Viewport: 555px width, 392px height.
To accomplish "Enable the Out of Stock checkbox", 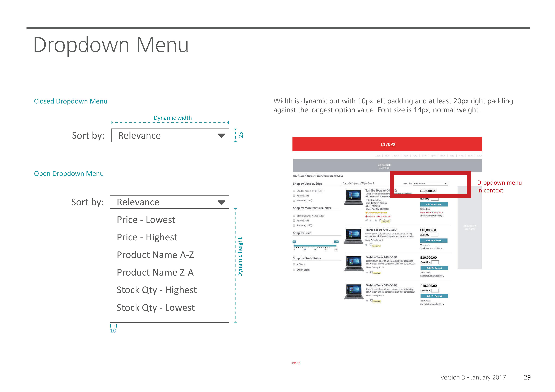I will tap(294, 270).
